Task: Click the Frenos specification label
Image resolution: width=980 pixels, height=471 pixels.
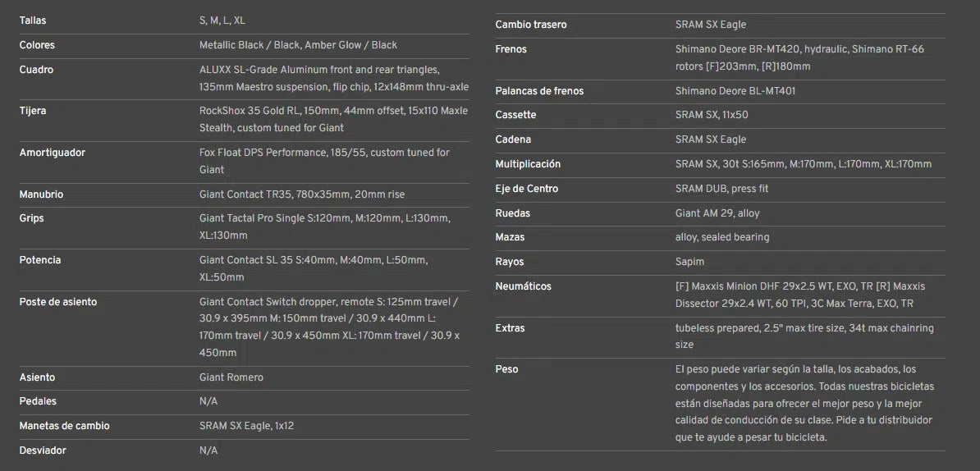Action: pyautogui.click(x=511, y=49)
